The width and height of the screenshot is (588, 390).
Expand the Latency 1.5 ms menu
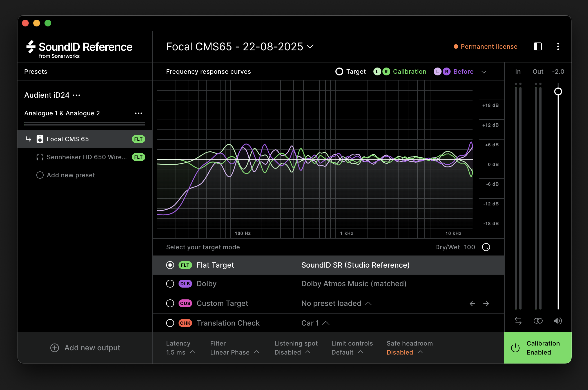[193, 352]
